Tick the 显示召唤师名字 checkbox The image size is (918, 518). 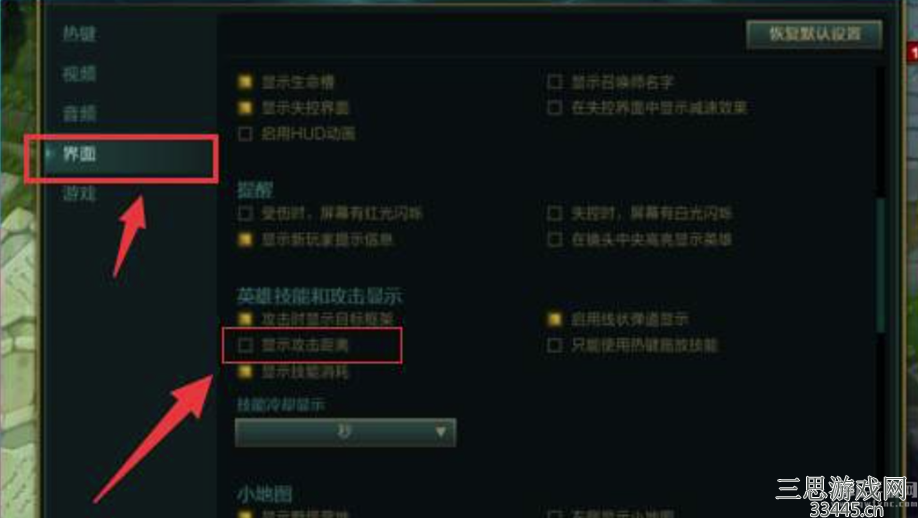pos(554,81)
